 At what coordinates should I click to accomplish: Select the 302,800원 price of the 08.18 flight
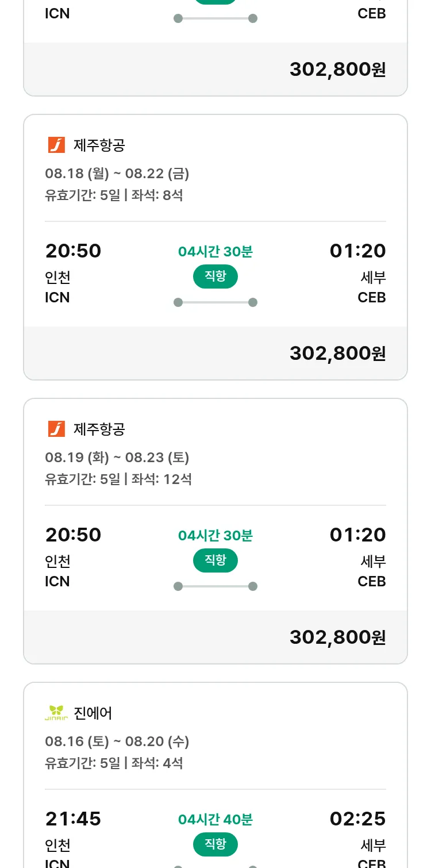click(x=337, y=353)
